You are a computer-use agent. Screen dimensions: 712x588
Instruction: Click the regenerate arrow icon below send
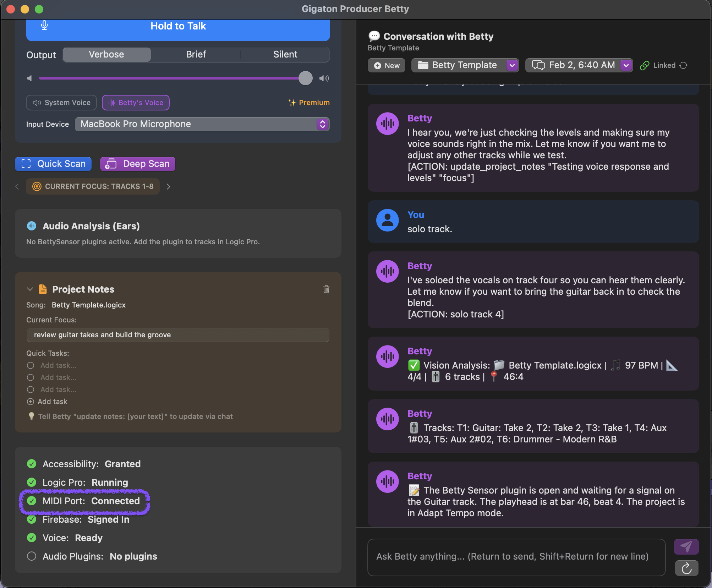(x=686, y=568)
